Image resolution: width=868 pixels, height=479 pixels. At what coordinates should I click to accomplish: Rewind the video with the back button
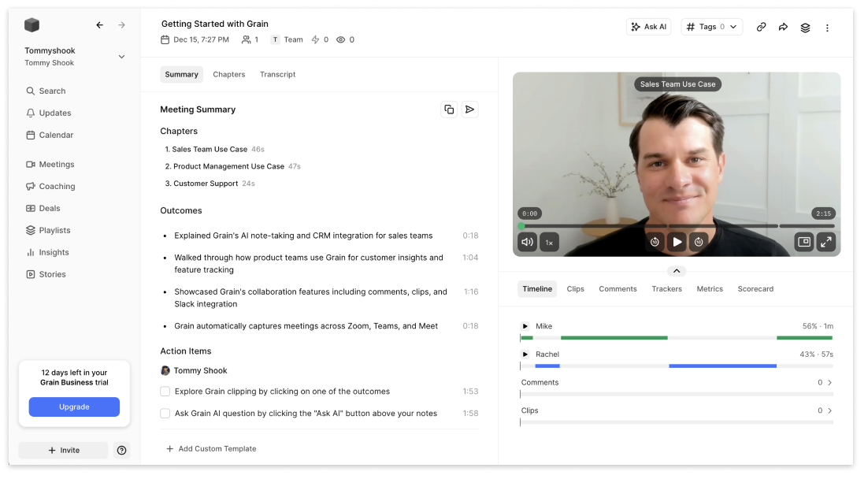click(x=655, y=242)
